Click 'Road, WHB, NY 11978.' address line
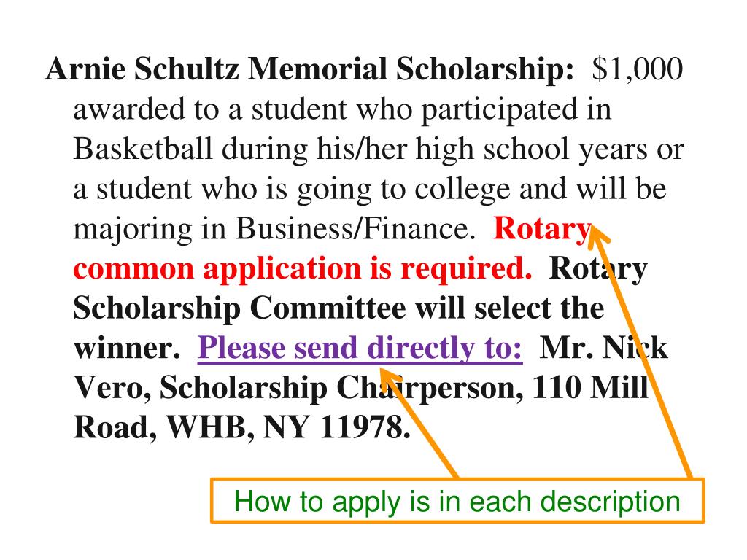The image size is (747, 560). click(x=241, y=427)
